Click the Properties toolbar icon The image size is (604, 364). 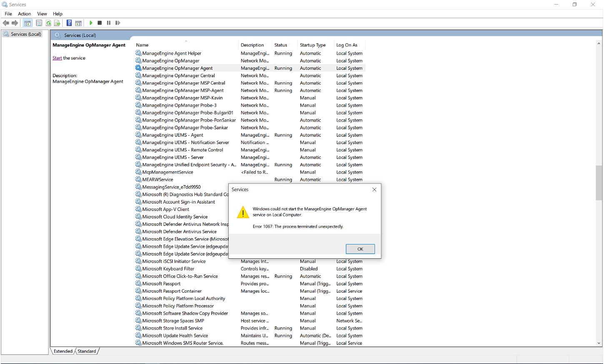click(x=39, y=23)
